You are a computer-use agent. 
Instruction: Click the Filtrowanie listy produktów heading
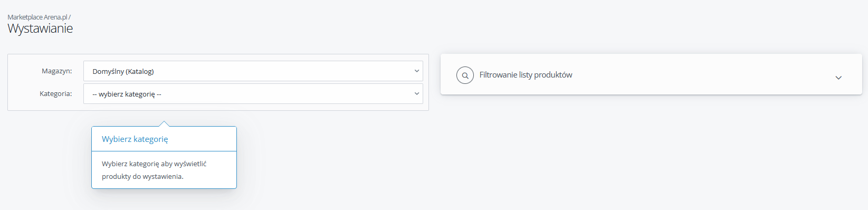(526, 75)
